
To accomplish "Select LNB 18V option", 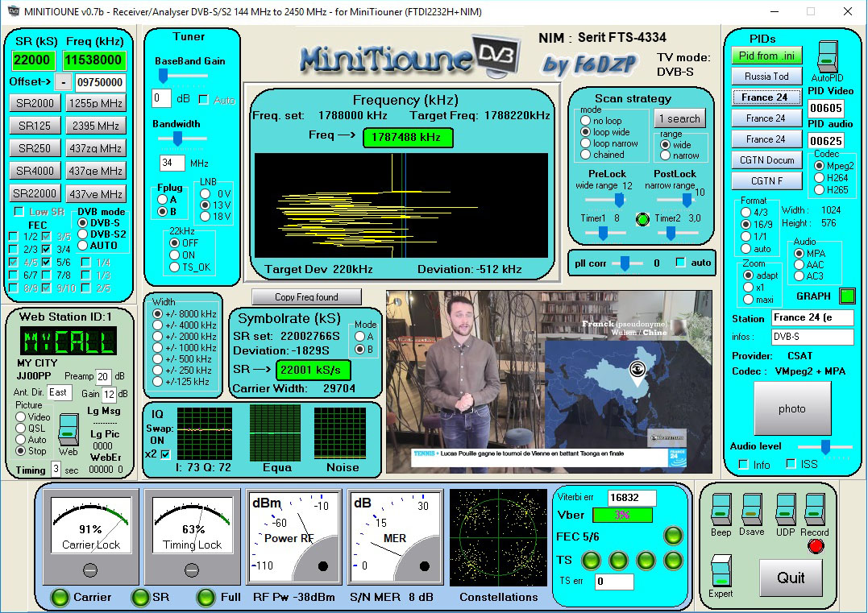I will (206, 216).
